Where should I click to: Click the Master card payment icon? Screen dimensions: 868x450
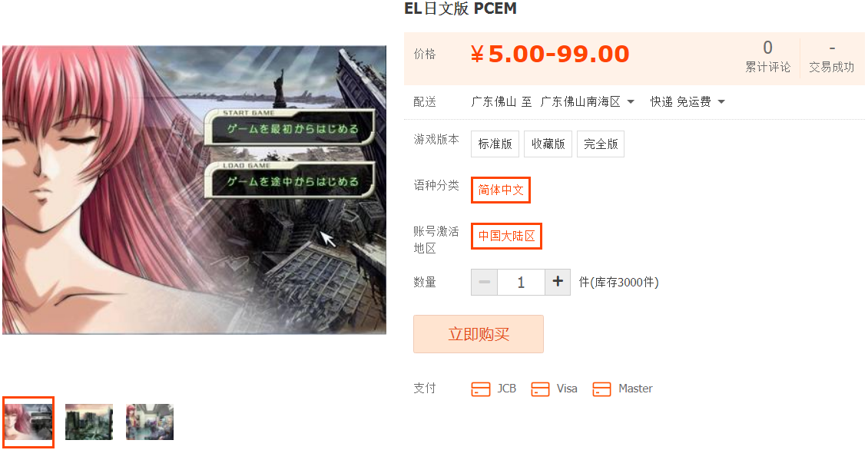[601, 389]
